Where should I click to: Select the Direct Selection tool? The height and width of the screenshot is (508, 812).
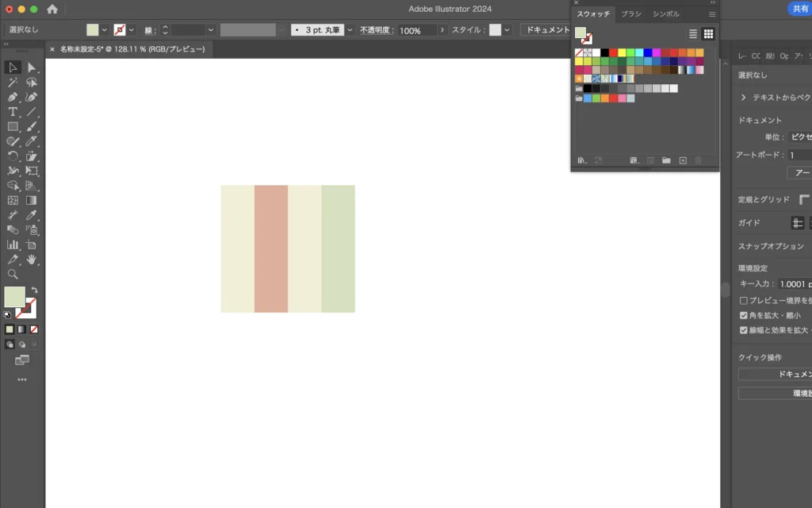click(32, 67)
